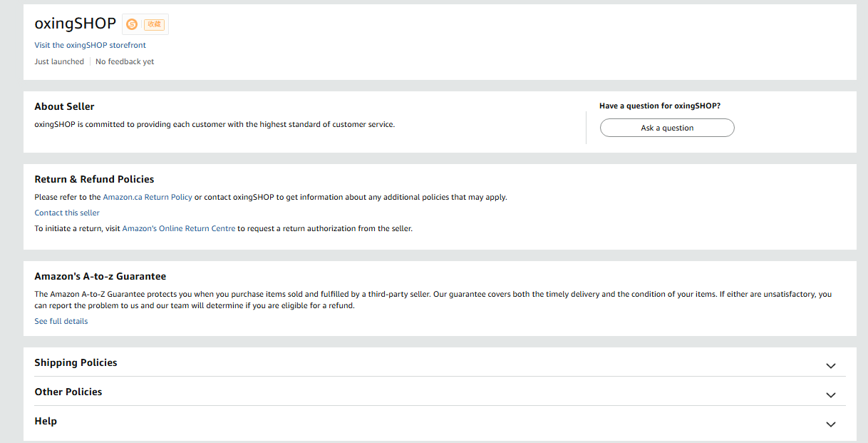
Task: Click the Other Policies heading
Action: coord(68,392)
